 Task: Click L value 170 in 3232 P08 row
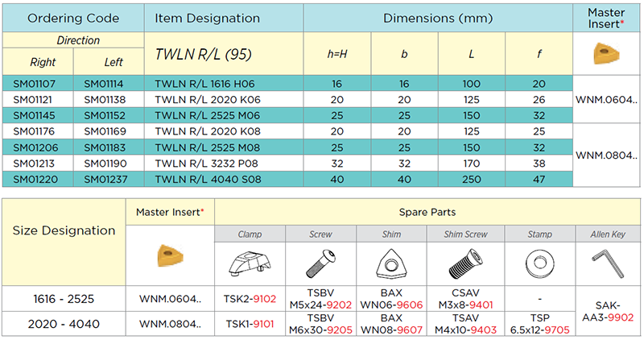[x=472, y=164]
